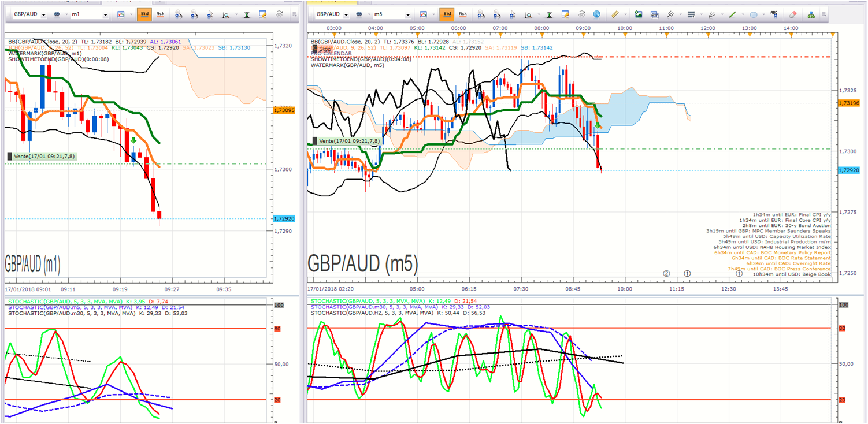Click the chart type icon in the m1 toolbar

121,14
